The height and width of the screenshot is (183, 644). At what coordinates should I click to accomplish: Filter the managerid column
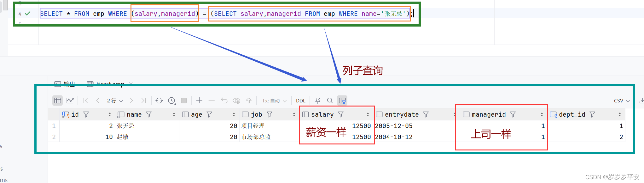(x=513, y=114)
